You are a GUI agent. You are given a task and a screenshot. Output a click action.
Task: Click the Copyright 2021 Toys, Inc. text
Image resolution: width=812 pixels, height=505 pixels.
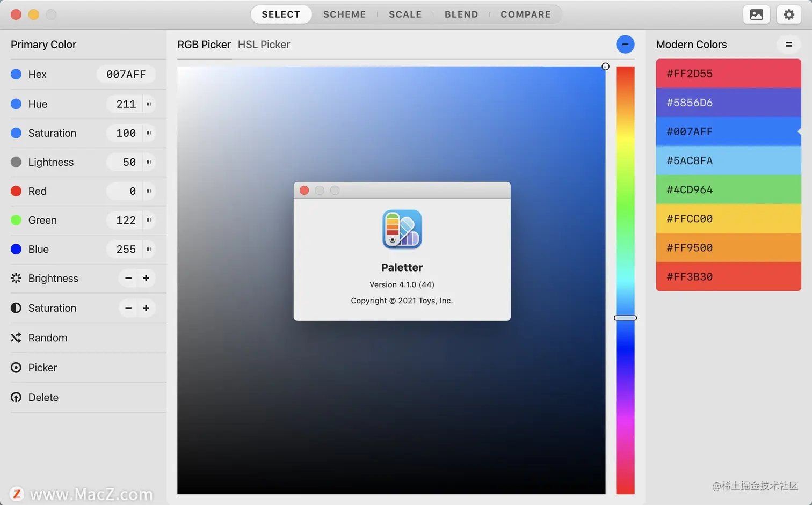click(402, 301)
